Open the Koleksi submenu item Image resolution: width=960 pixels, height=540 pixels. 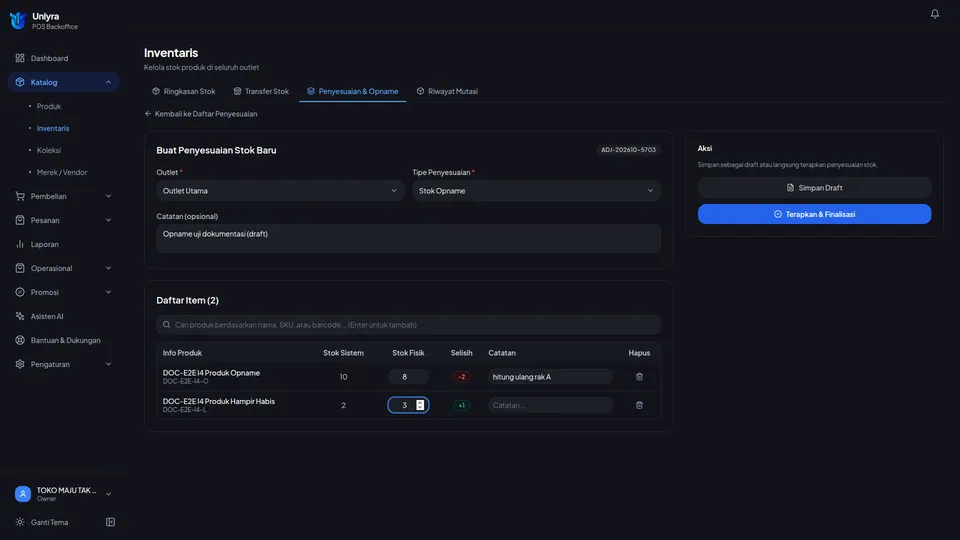coord(48,150)
